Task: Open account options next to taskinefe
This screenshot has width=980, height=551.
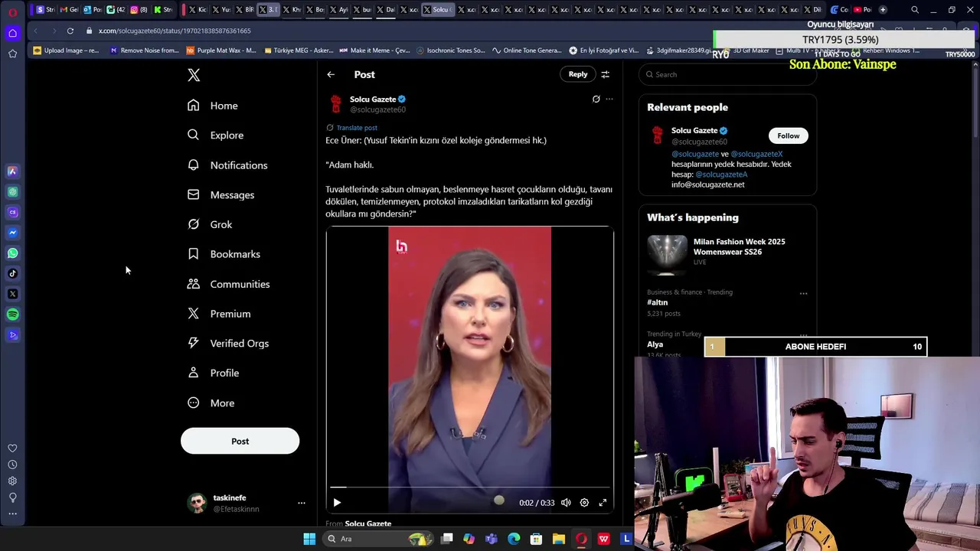Action: point(302,503)
